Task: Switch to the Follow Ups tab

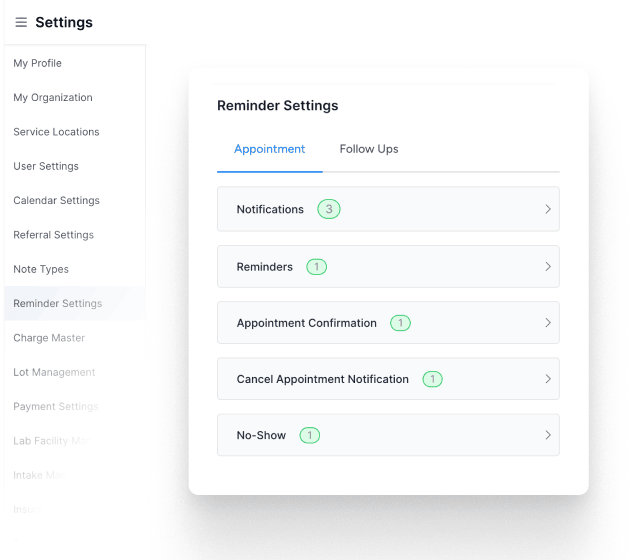Action: coord(369,149)
